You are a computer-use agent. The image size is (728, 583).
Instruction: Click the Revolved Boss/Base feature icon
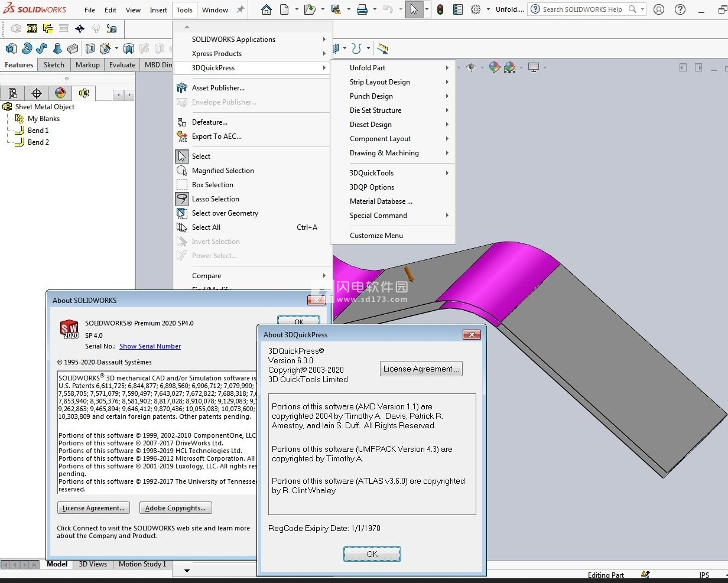[x=27, y=48]
